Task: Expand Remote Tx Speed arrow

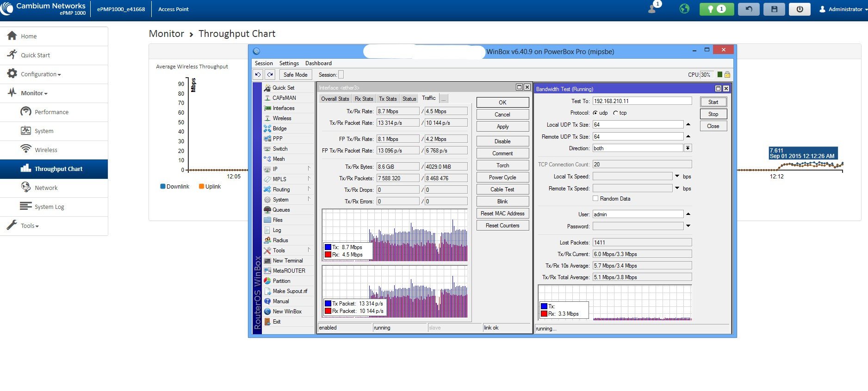Action: tap(677, 188)
